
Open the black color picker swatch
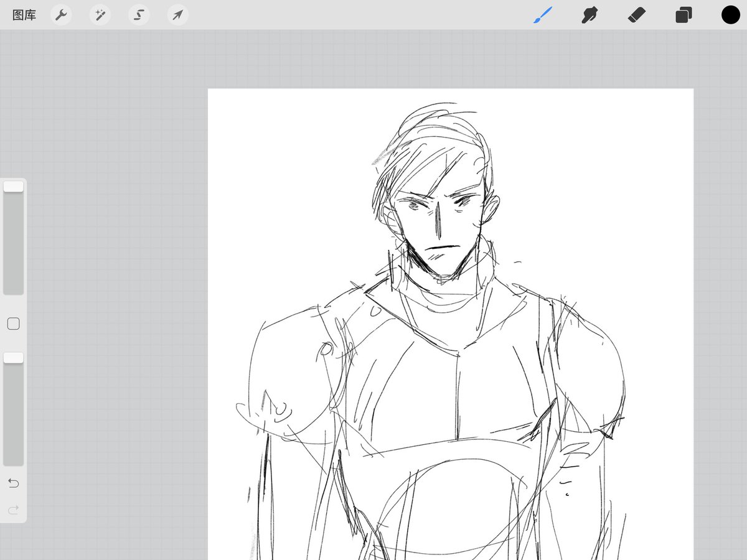[730, 15]
